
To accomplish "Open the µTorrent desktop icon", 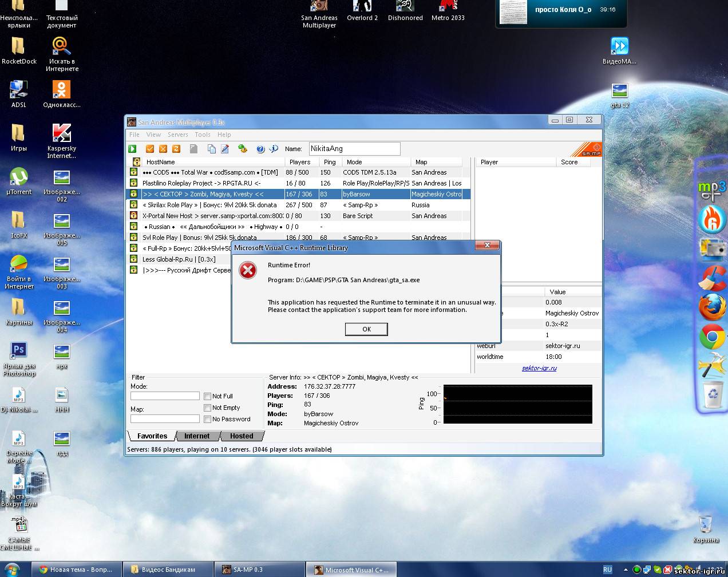I will (x=19, y=181).
